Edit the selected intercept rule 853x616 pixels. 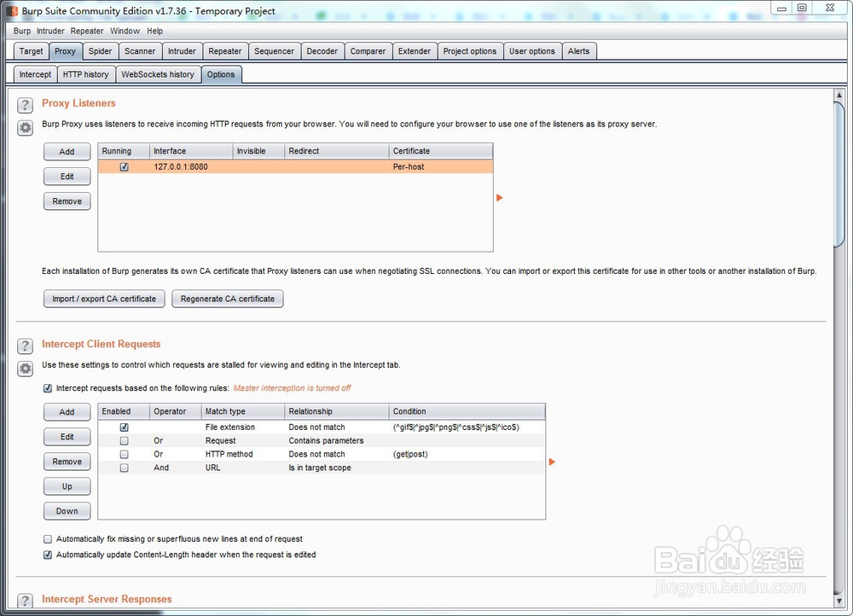pyautogui.click(x=67, y=437)
